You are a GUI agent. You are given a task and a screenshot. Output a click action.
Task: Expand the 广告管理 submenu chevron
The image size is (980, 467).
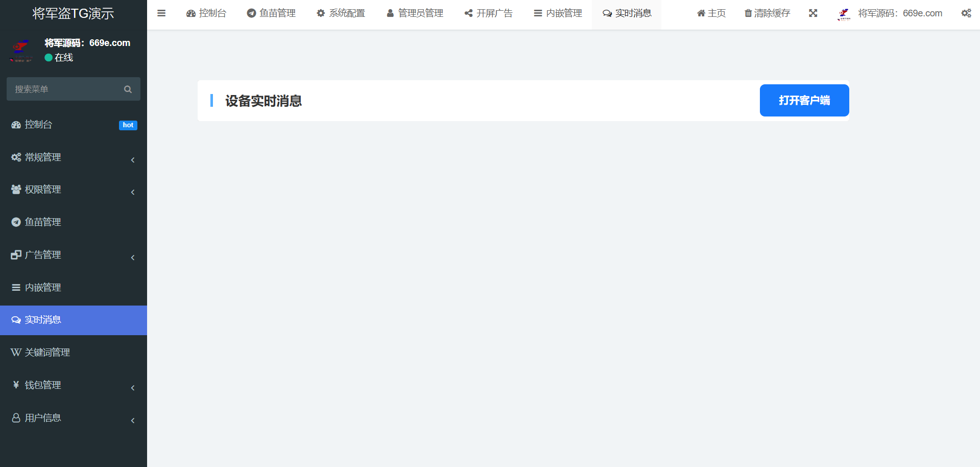click(133, 258)
